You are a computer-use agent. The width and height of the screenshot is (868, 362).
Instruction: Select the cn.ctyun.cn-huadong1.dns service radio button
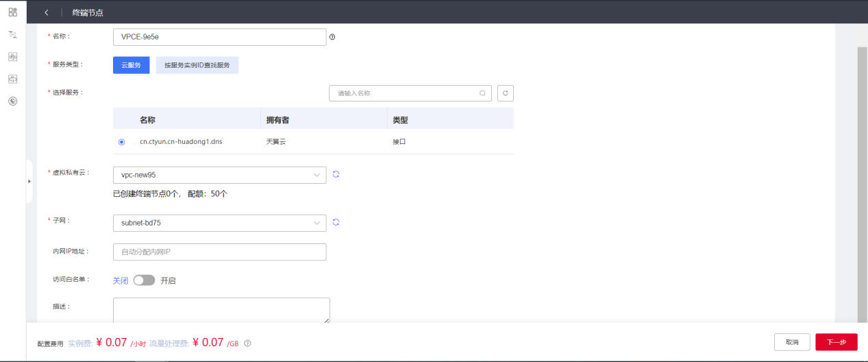tap(122, 142)
